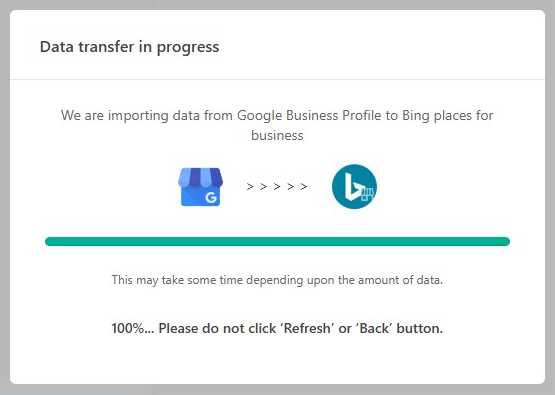555x395 pixels.
Task: Click the middle chevron of the transfer arrows
Action: coord(277,187)
